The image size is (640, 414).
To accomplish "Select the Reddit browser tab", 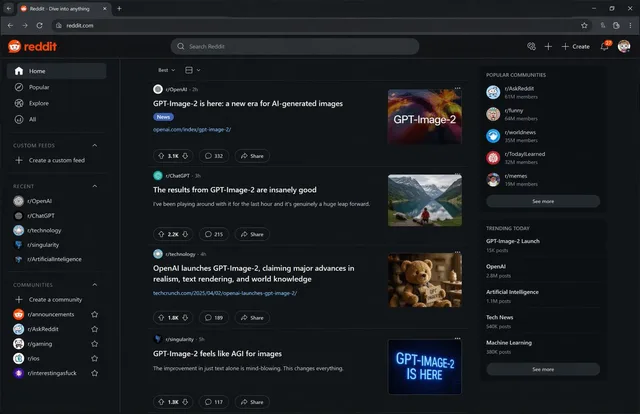I will tap(64, 9).
